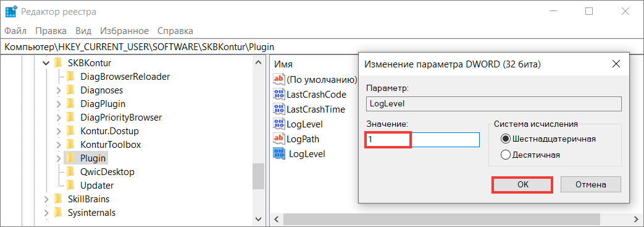644x227 pixels.
Task: Confirm the DWORD value with OK
Action: (x=522, y=185)
